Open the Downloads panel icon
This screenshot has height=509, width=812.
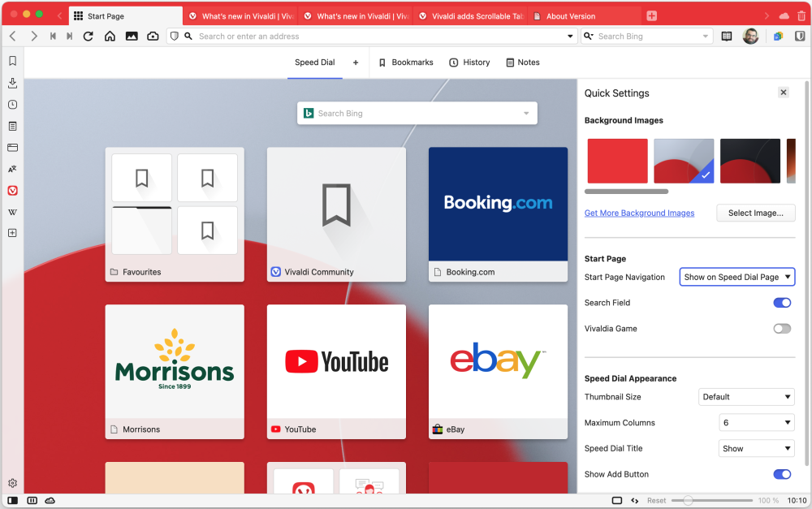tap(12, 83)
